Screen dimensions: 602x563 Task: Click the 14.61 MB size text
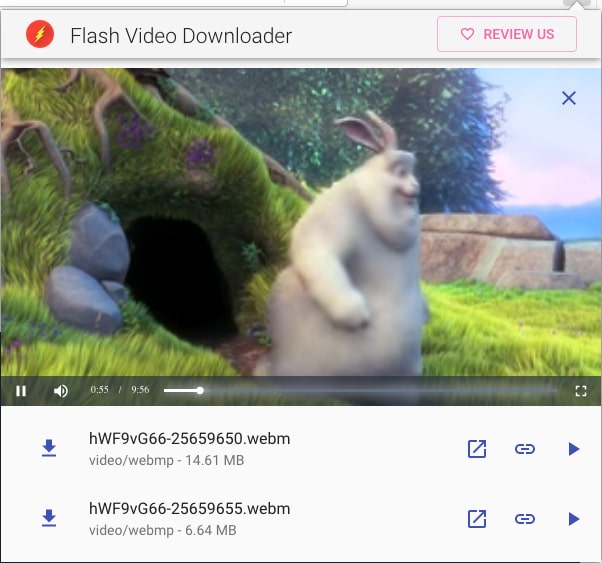(x=215, y=460)
